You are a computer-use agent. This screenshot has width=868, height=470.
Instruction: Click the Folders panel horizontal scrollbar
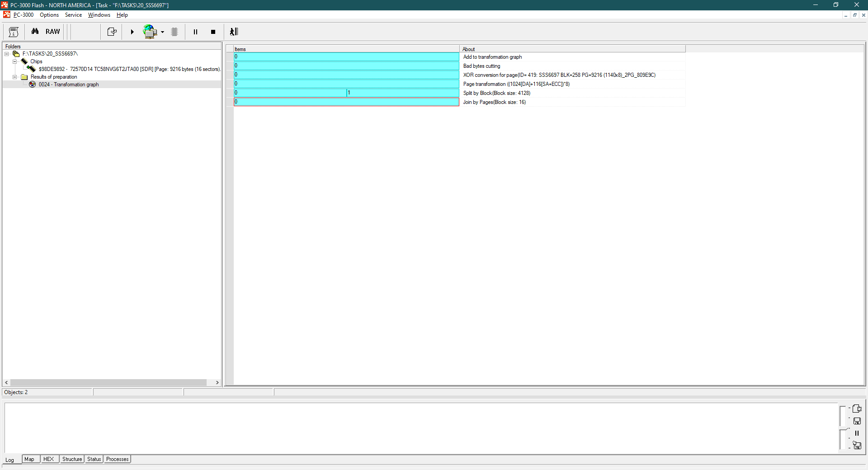pyautogui.click(x=108, y=382)
